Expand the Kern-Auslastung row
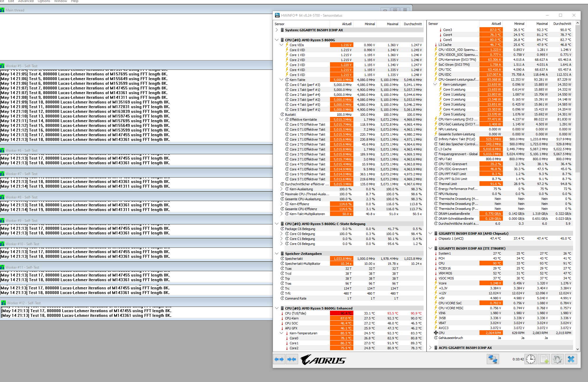Viewport: 588px width, 382px height. pos(281,189)
